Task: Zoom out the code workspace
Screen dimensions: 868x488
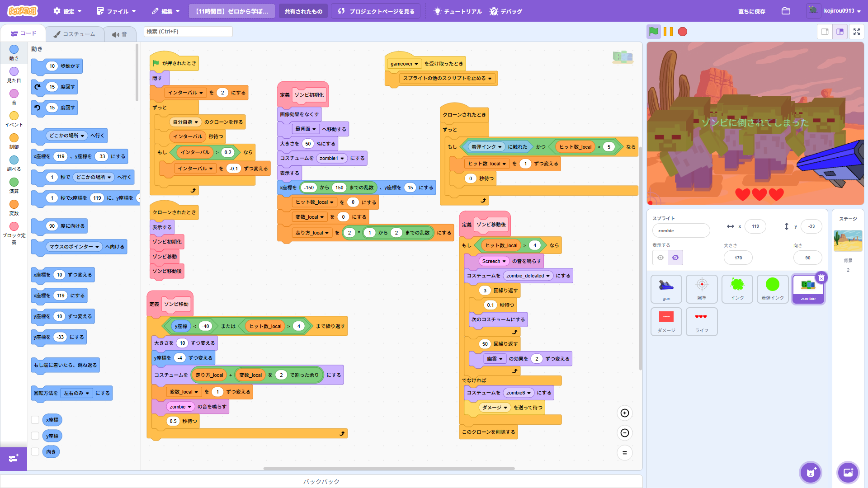Action: coord(625,433)
